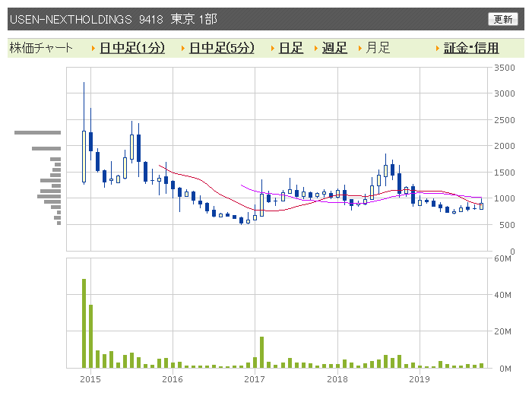Image resolution: width=532 pixels, height=399 pixels.
Task: Open the 証金・信用 margin info link
Action: coord(471,48)
